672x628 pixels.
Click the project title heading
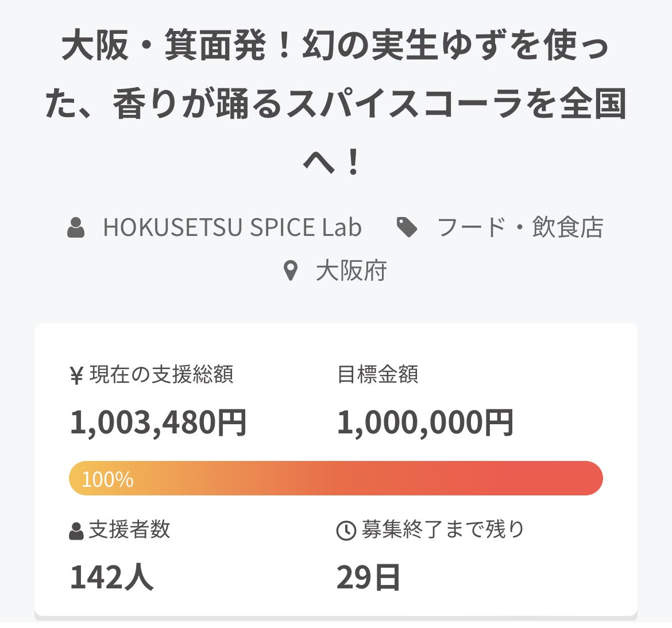336,104
